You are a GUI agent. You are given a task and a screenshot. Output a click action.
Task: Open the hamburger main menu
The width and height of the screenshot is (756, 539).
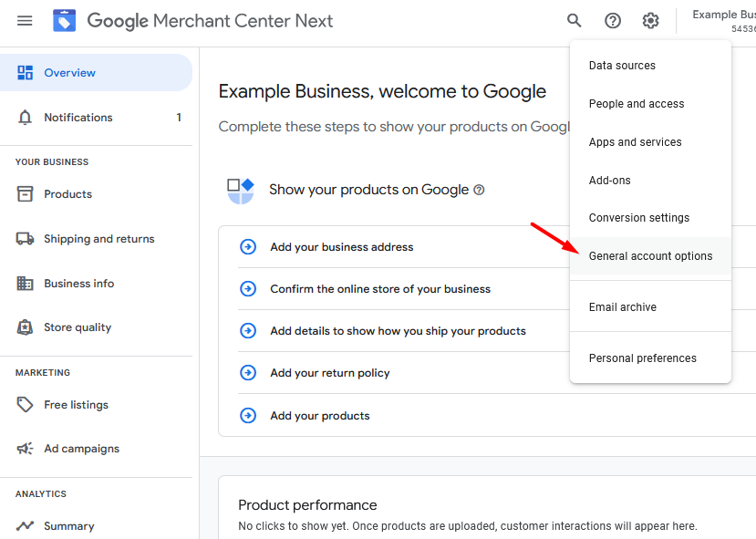25,21
